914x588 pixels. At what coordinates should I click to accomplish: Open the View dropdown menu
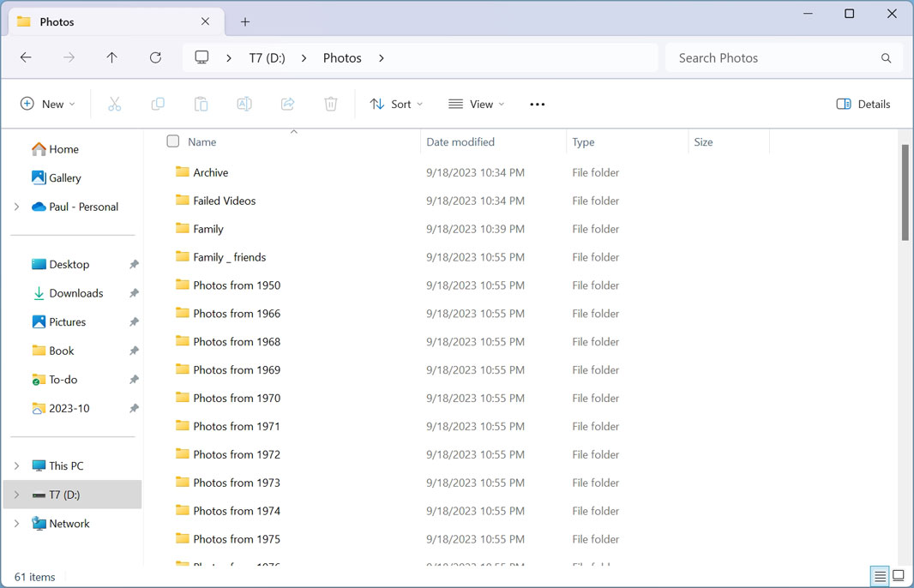[477, 104]
